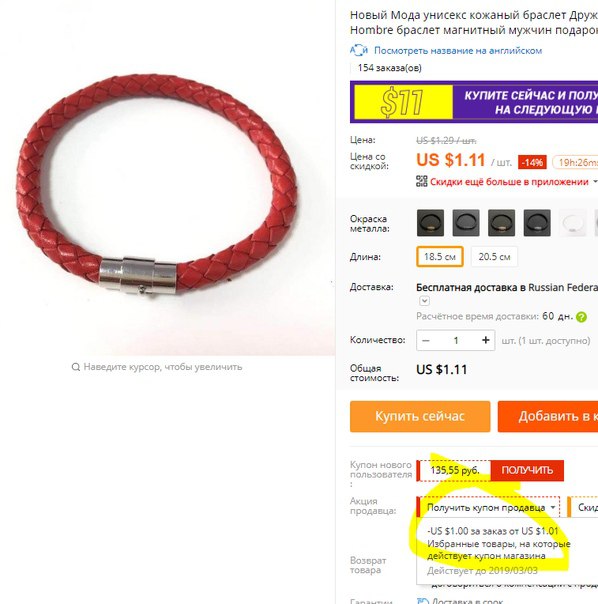Click the red ПОЛУЧИТЬ coupon button
This screenshot has height=604, width=598.
(x=527, y=470)
